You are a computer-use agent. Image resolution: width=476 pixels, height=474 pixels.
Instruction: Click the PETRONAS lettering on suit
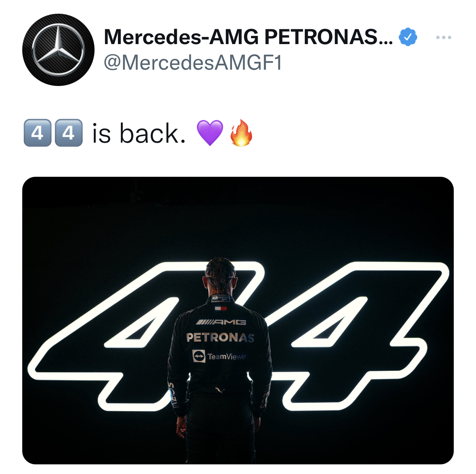point(220,337)
